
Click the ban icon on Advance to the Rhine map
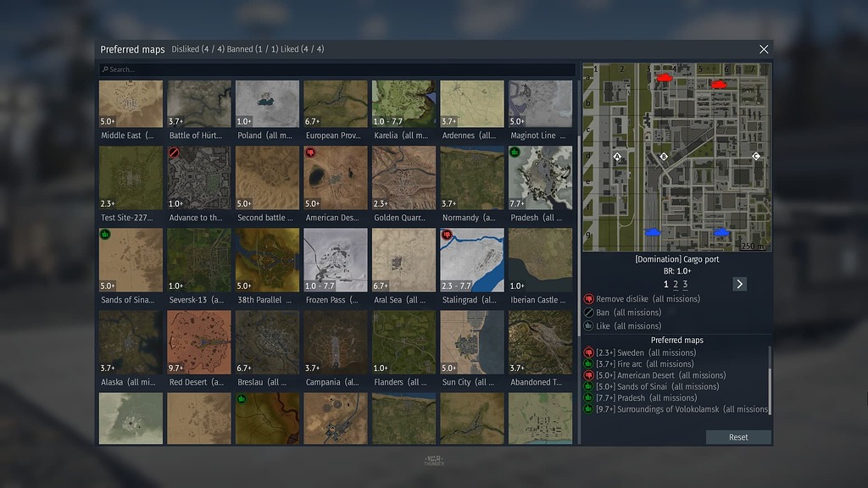pos(174,152)
